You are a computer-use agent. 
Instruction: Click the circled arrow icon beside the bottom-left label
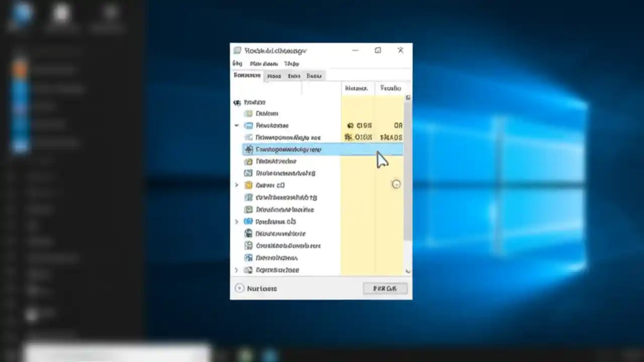point(239,288)
